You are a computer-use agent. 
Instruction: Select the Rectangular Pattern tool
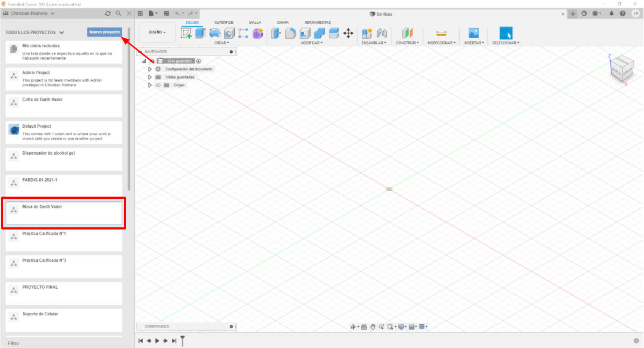click(x=243, y=33)
